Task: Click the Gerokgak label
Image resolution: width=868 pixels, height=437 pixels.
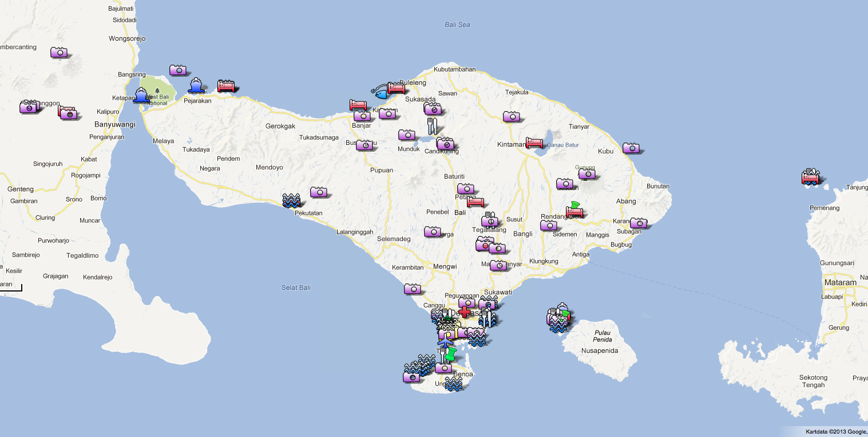Action: click(280, 126)
